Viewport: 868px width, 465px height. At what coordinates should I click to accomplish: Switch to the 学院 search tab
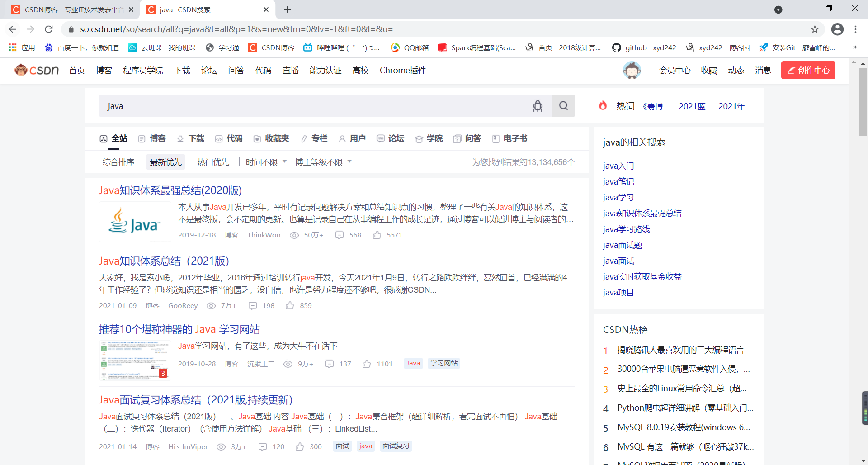429,138
